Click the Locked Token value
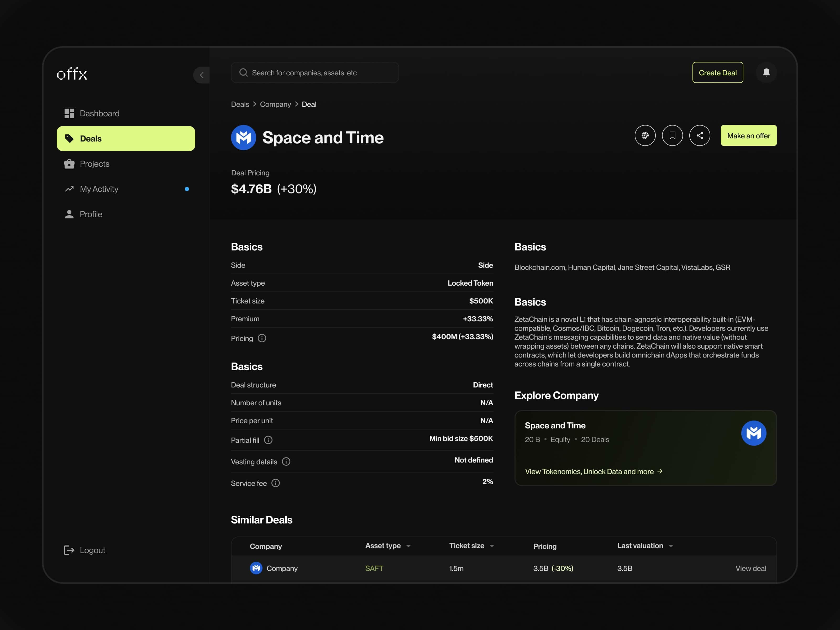 (x=470, y=283)
